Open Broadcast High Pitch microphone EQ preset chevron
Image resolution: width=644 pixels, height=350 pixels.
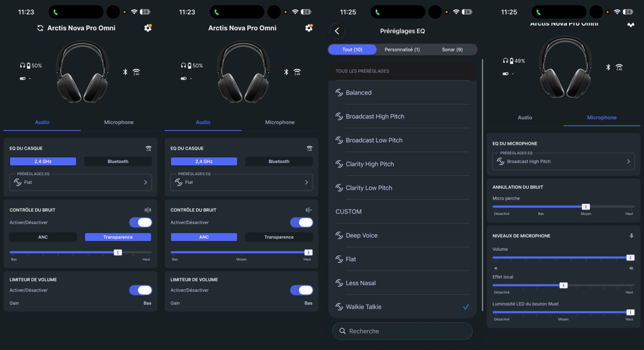628,161
